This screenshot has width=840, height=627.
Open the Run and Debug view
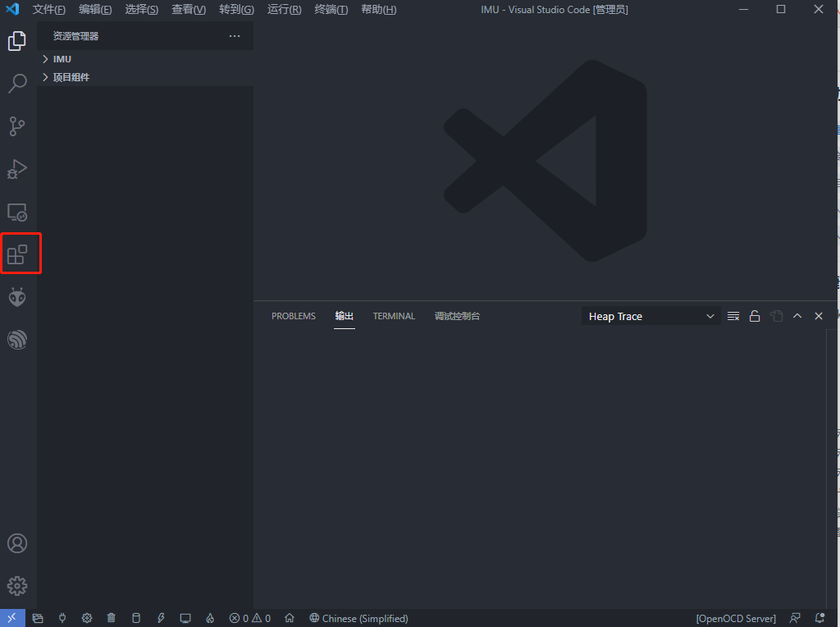click(x=17, y=169)
